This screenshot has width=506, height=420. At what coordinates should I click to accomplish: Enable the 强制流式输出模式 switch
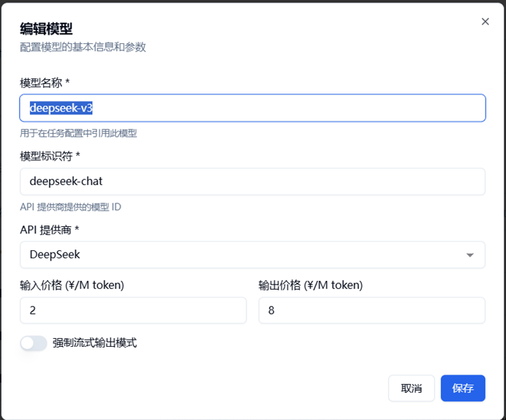tap(34, 343)
